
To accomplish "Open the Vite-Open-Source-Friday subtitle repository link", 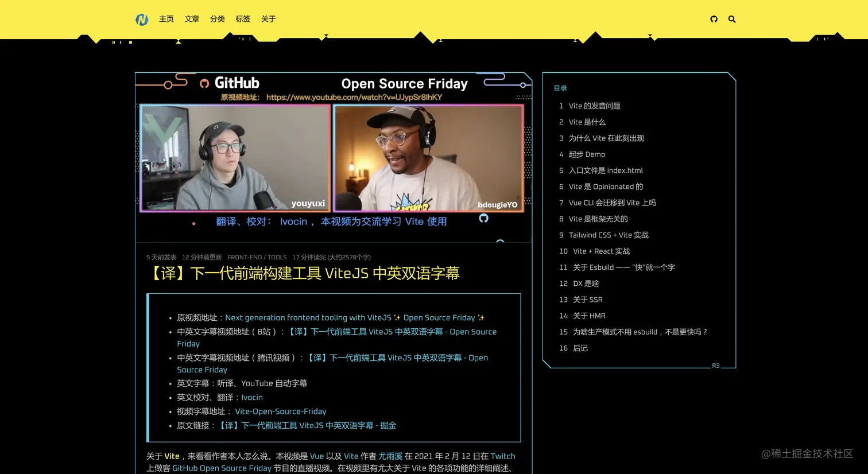I will (280, 411).
